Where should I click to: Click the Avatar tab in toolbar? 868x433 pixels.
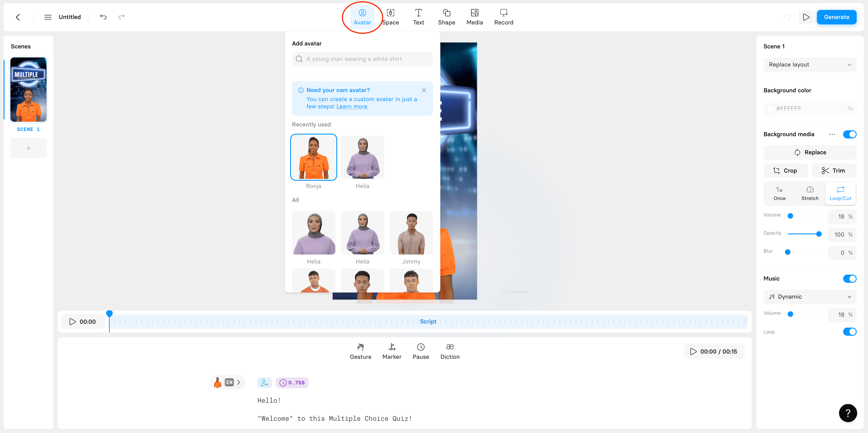[363, 17]
